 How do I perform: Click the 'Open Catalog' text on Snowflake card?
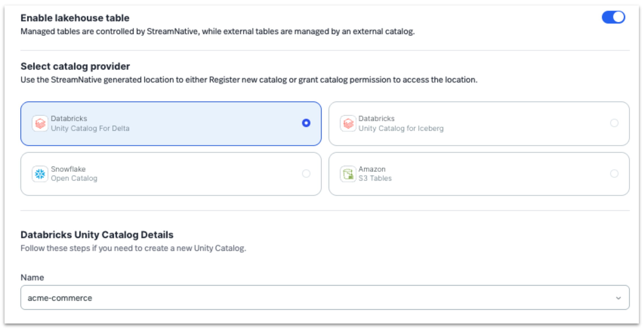coord(74,178)
